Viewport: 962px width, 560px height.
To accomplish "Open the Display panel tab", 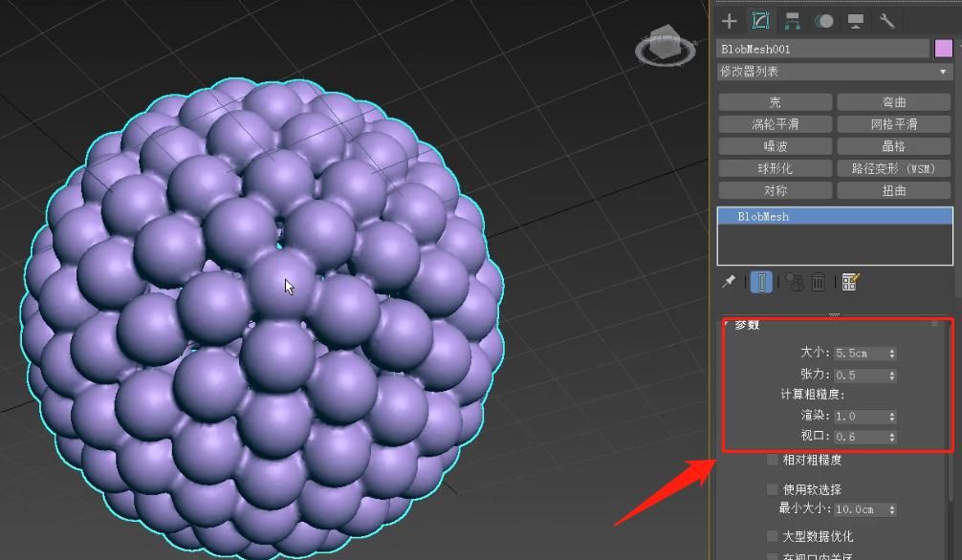I will pos(856,21).
